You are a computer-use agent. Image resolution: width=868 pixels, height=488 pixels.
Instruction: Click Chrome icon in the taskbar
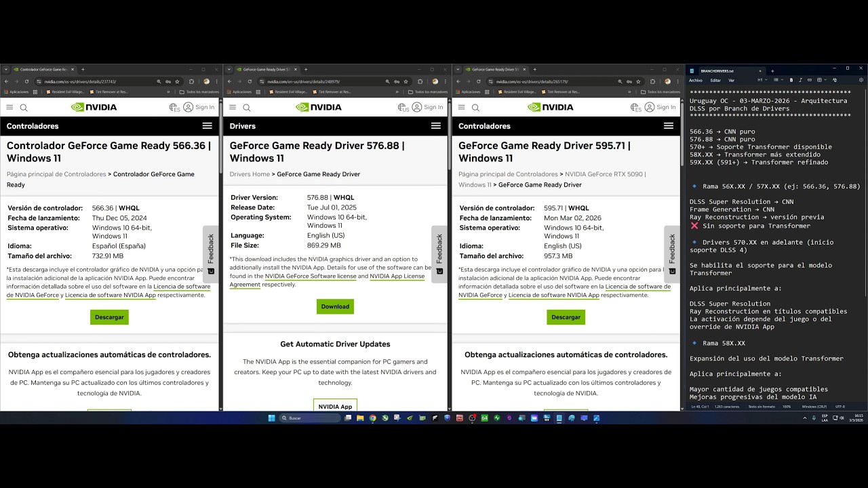pos(372,418)
